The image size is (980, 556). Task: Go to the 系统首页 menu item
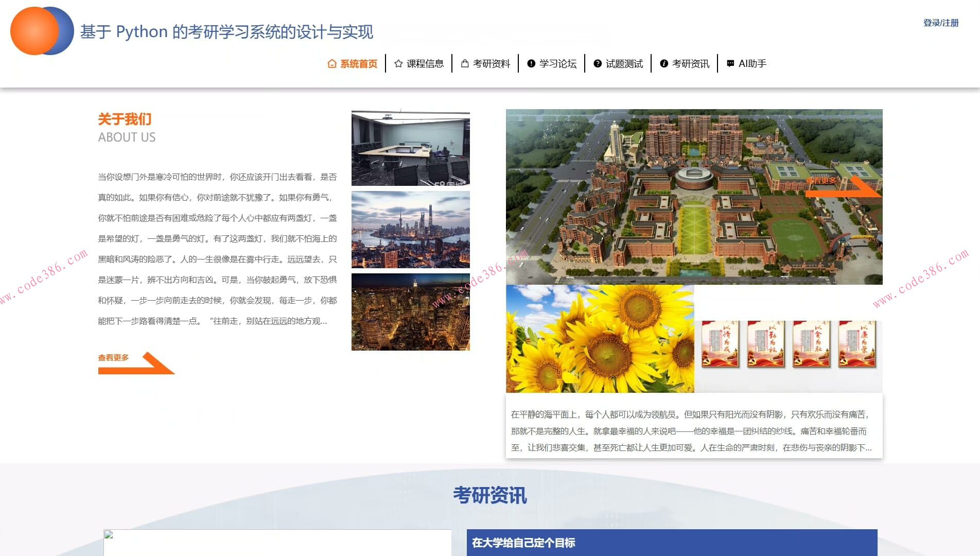(x=353, y=64)
